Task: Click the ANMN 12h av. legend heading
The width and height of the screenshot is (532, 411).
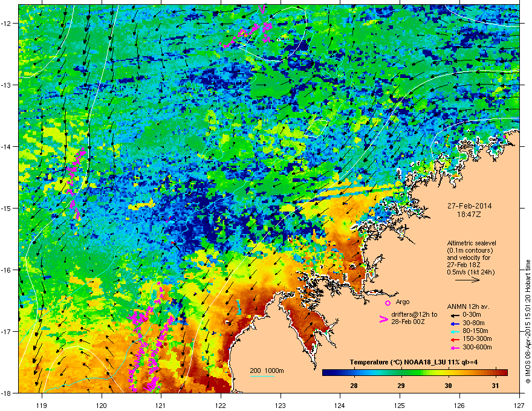Action: [468, 306]
